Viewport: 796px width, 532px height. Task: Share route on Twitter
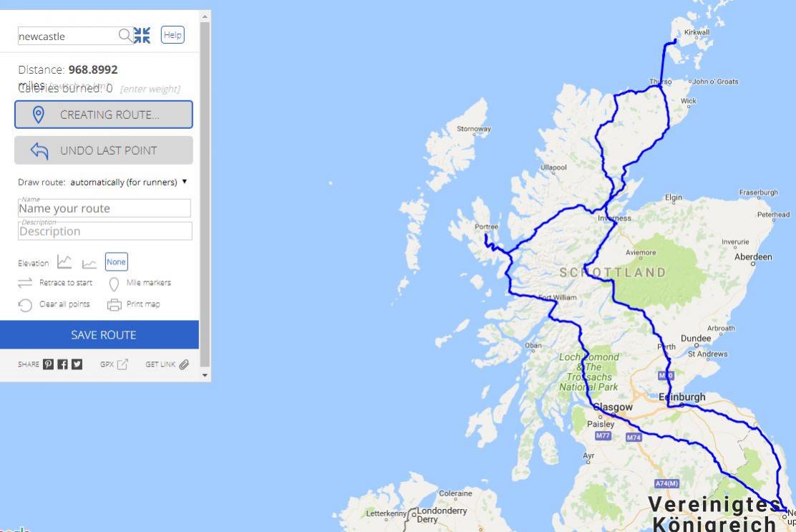tap(77, 364)
